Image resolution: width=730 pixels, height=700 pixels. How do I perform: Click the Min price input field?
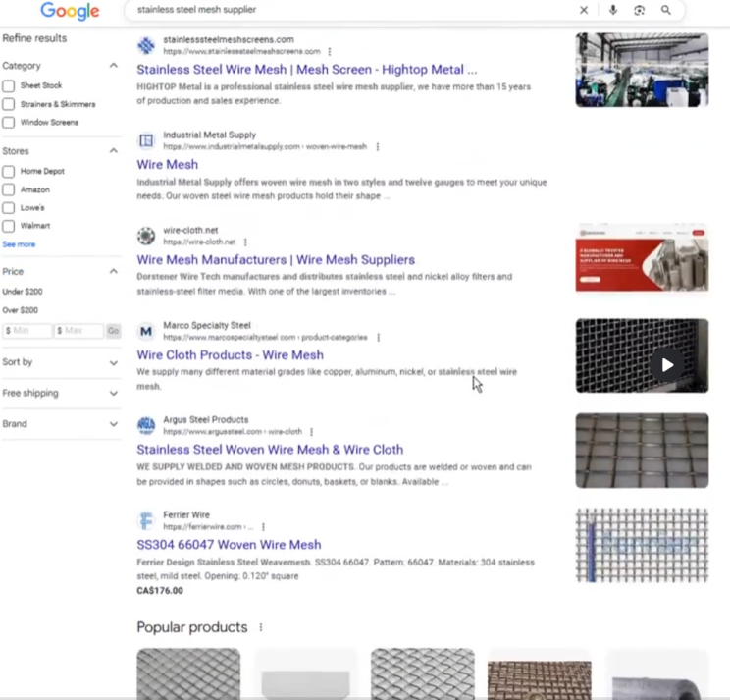(x=27, y=331)
